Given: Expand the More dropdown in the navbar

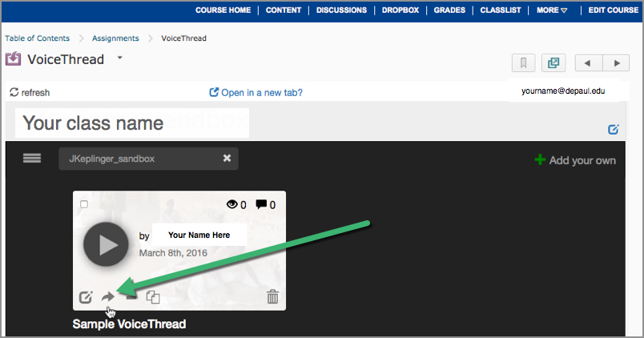Looking at the screenshot, I should 552,10.
